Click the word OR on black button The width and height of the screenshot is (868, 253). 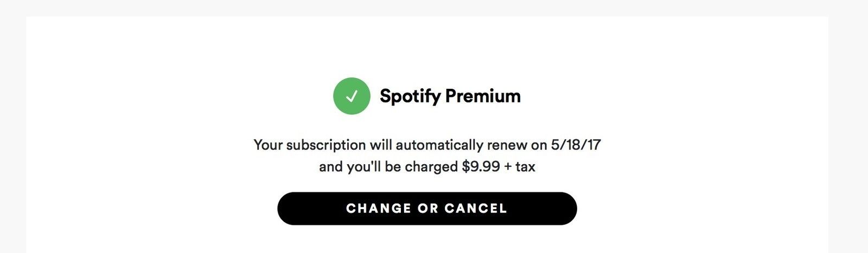427,209
